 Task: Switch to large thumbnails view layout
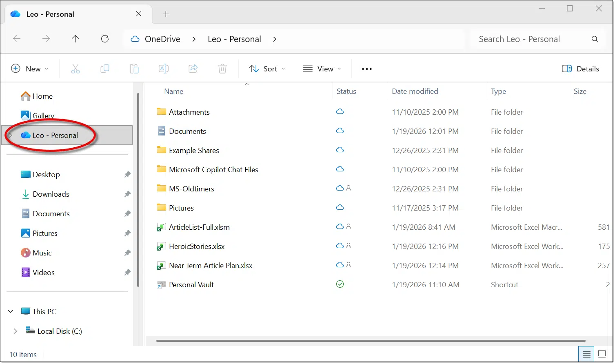click(x=602, y=353)
